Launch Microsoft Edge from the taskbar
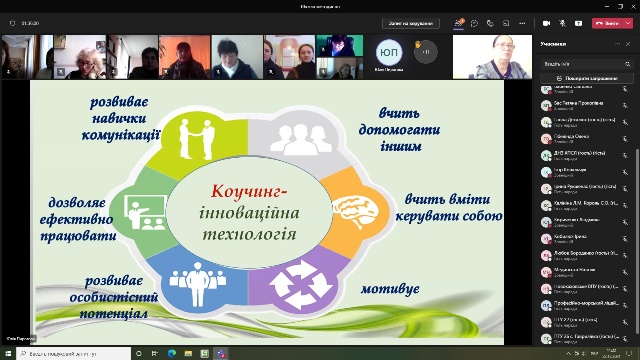Image resolution: width=640 pixels, height=360 pixels. click(x=172, y=353)
